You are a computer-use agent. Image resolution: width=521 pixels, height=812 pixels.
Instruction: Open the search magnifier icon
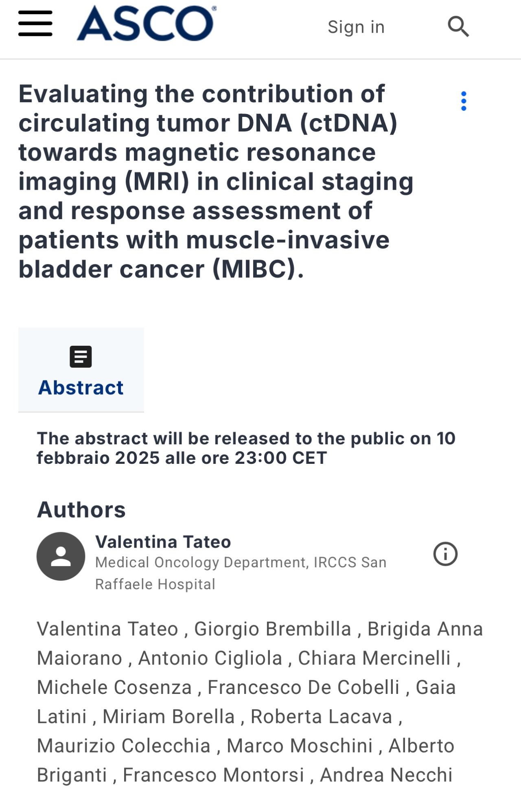458,27
